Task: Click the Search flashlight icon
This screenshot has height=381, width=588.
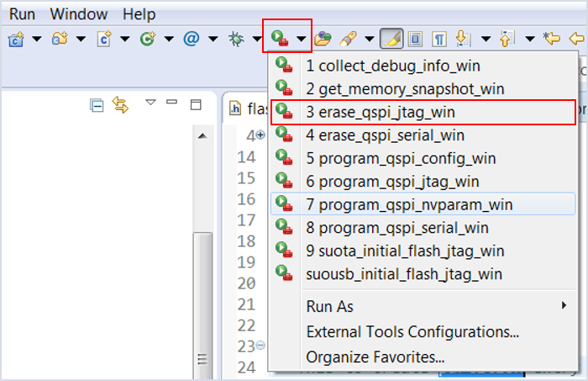Action: pos(346,39)
